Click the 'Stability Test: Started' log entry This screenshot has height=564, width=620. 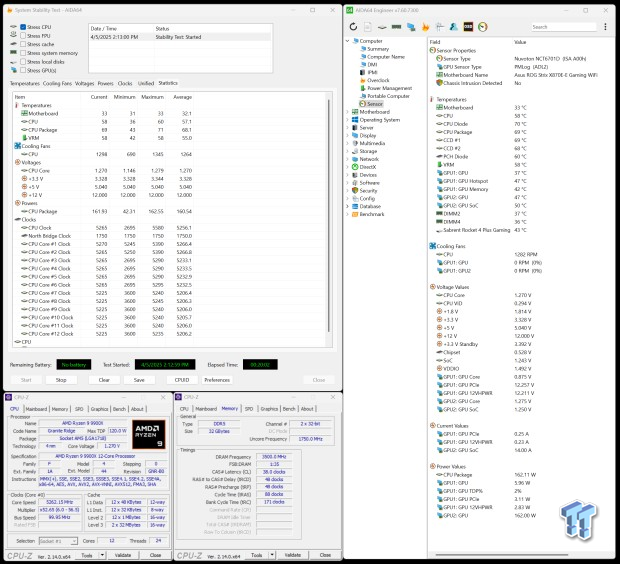point(180,37)
